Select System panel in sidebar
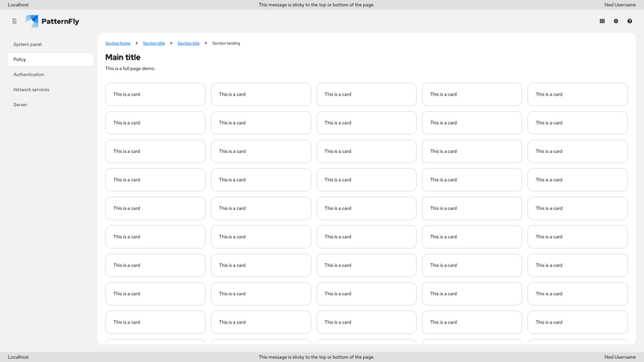 click(27, 44)
